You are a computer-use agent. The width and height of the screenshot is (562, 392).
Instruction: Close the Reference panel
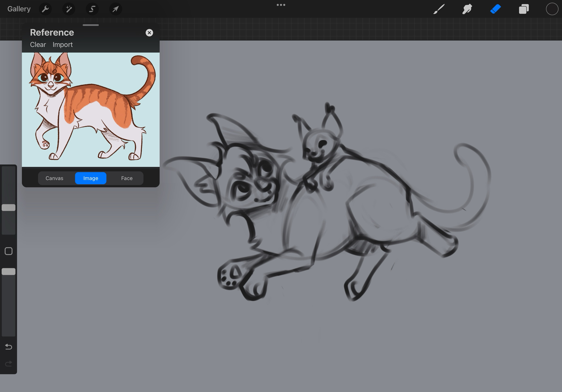pos(149,33)
